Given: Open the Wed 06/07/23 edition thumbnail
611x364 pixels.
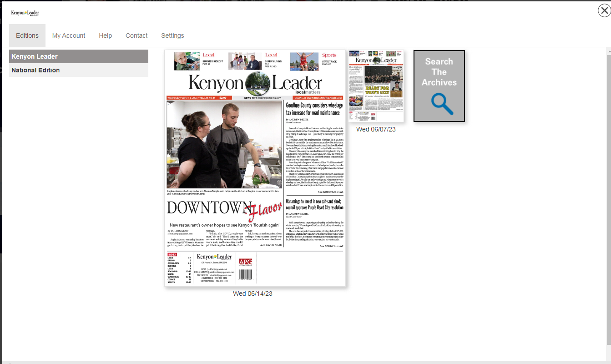Looking at the screenshot, I should [376, 86].
